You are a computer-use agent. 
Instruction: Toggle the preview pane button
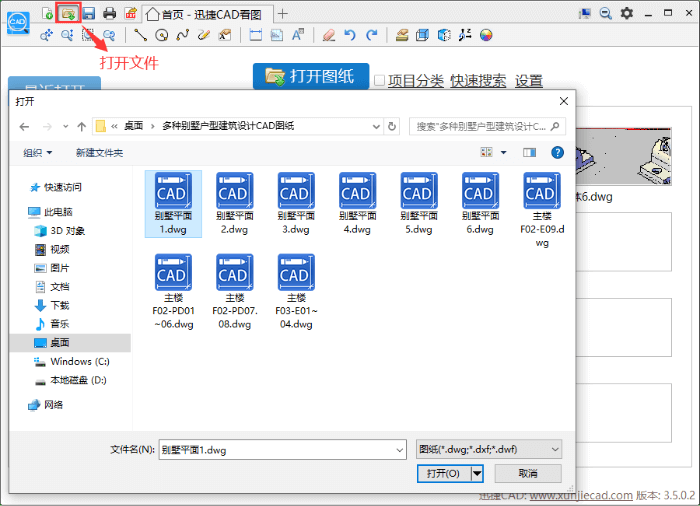click(529, 153)
